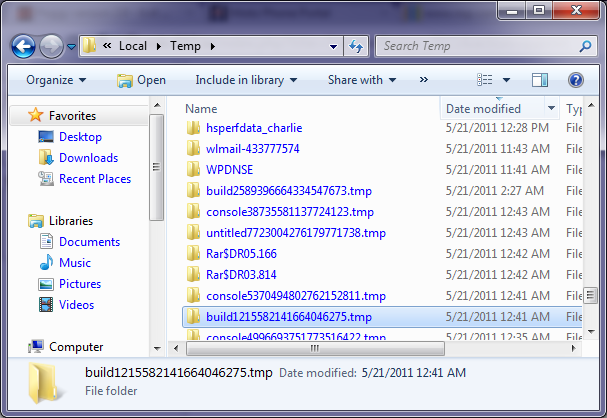Select the hsperfdata_charlie folder
The width and height of the screenshot is (607, 418).
click(253, 128)
